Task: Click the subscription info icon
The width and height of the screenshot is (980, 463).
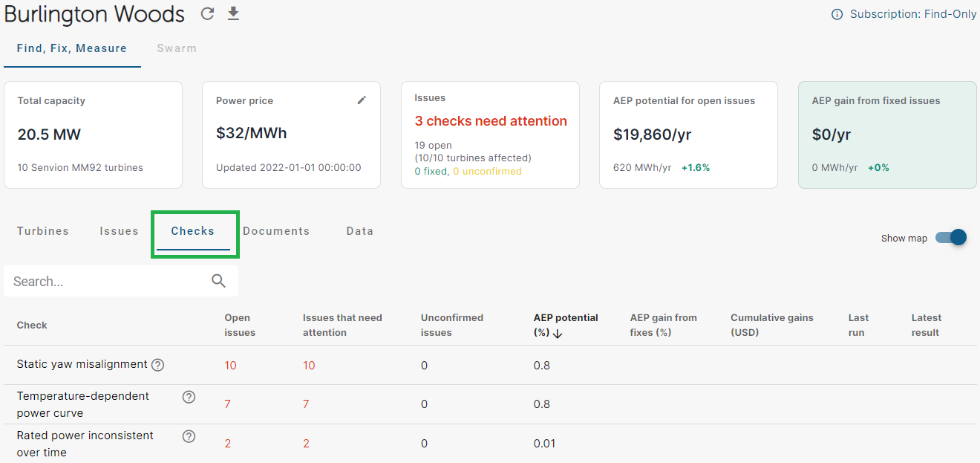Action: [x=837, y=14]
